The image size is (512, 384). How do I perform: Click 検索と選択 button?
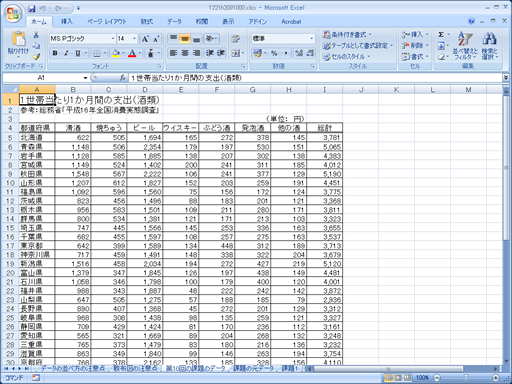click(489, 46)
